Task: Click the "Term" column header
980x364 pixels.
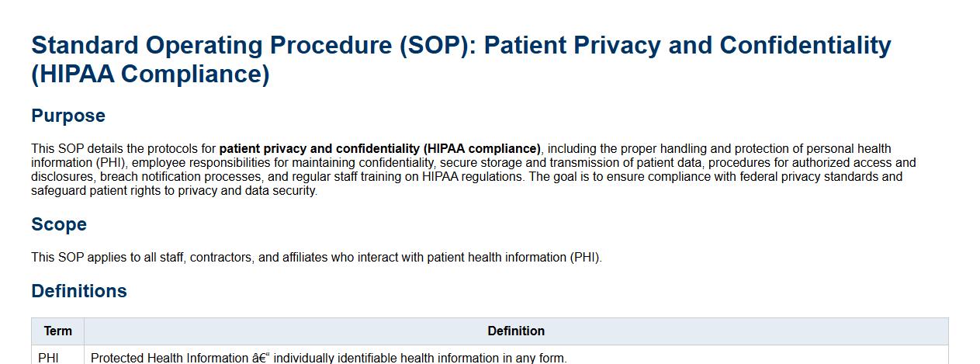Action: [x=58, y=331]
